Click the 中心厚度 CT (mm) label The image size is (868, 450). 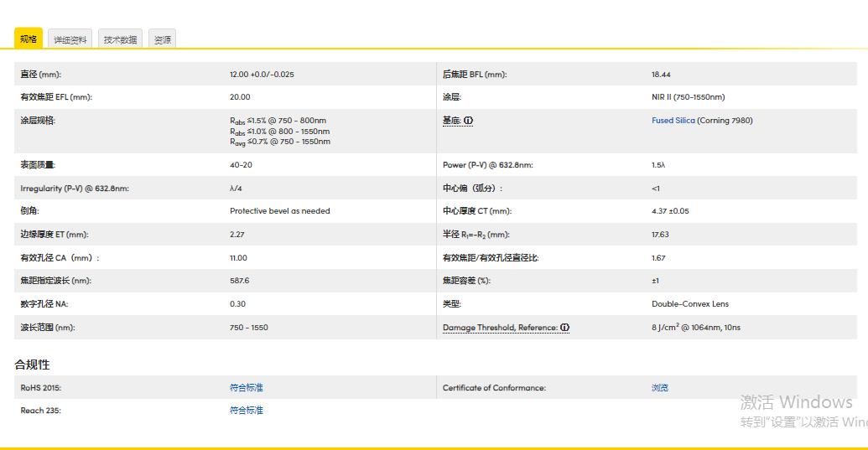(x=477, y=210)
